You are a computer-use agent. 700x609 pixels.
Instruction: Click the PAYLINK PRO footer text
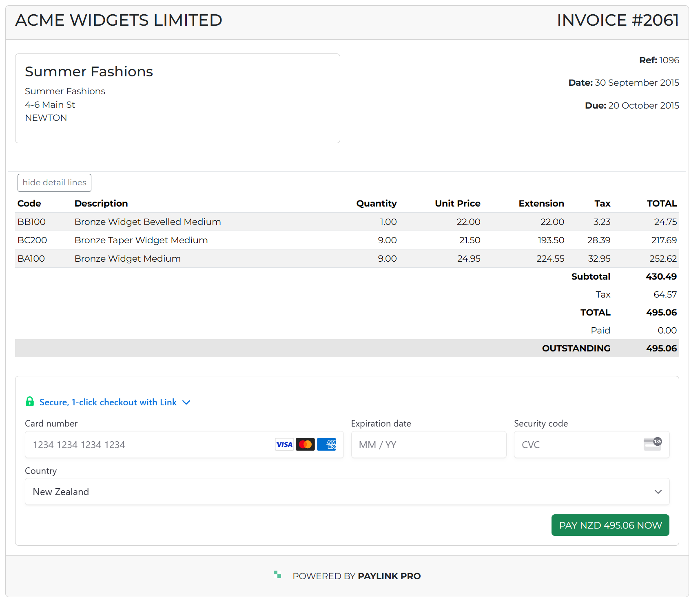(x=389, y=576)
